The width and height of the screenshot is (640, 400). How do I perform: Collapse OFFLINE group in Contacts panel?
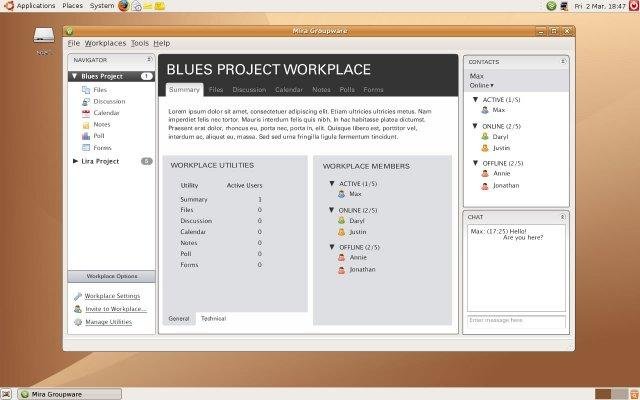[x=475, y=163]
